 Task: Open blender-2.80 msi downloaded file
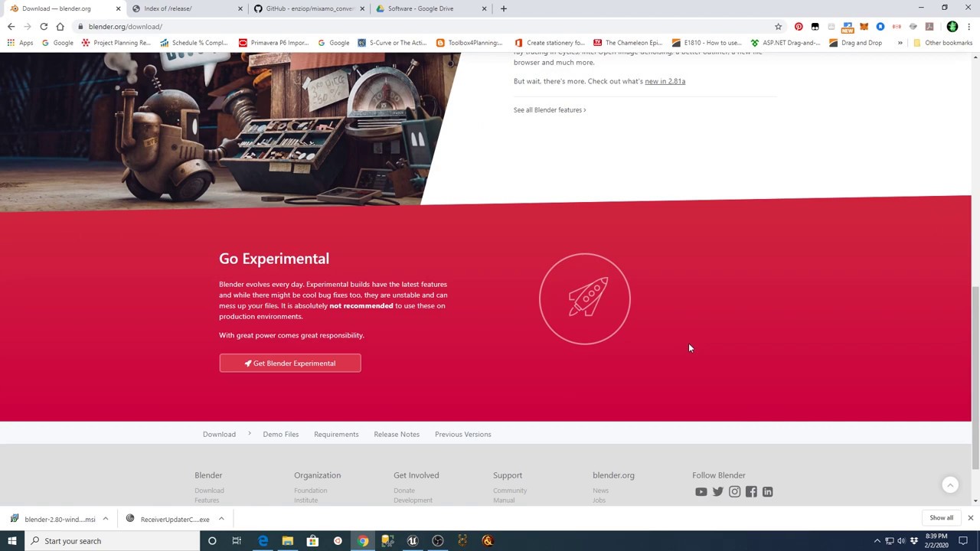pos(52,519)
